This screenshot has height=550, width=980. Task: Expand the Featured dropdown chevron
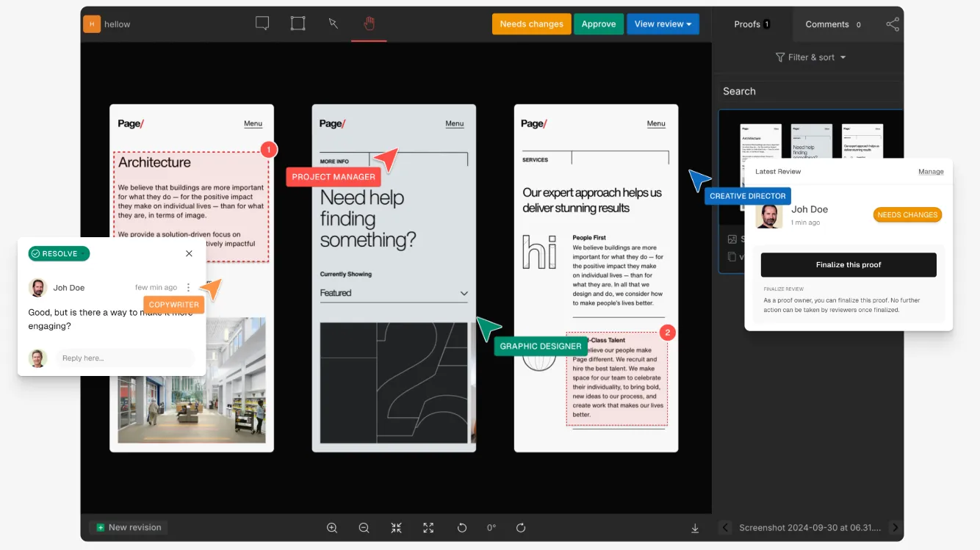[x=464, y=293]
